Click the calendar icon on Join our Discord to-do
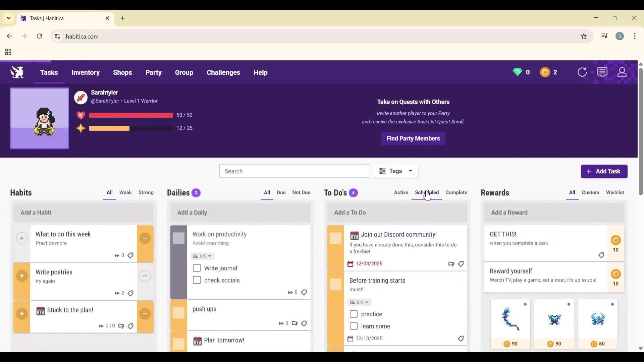This screenshot has height=362, width=644. pyautogui.click(x=351, y=264)
